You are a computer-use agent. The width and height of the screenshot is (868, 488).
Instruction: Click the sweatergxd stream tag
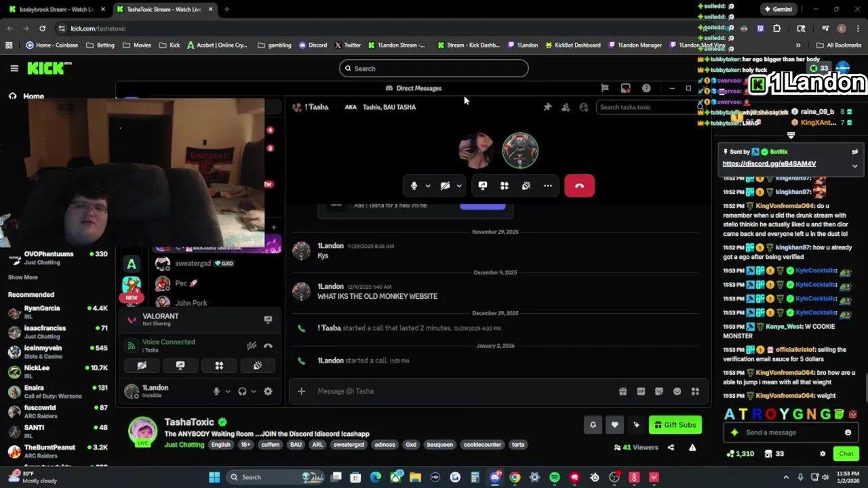tap(349, 445)
